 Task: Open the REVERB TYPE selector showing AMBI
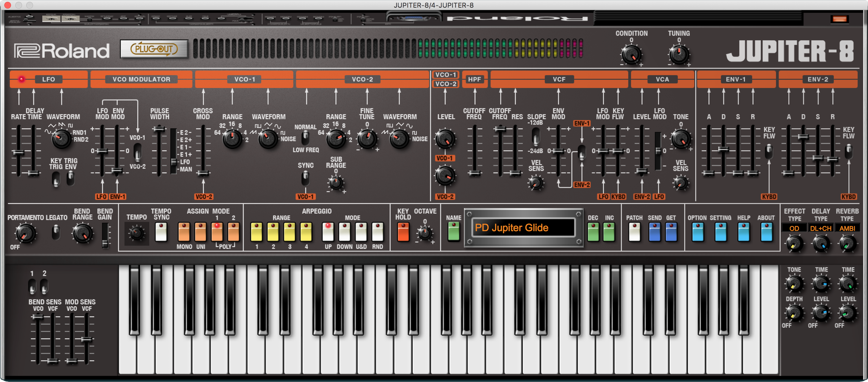[847, 228]
